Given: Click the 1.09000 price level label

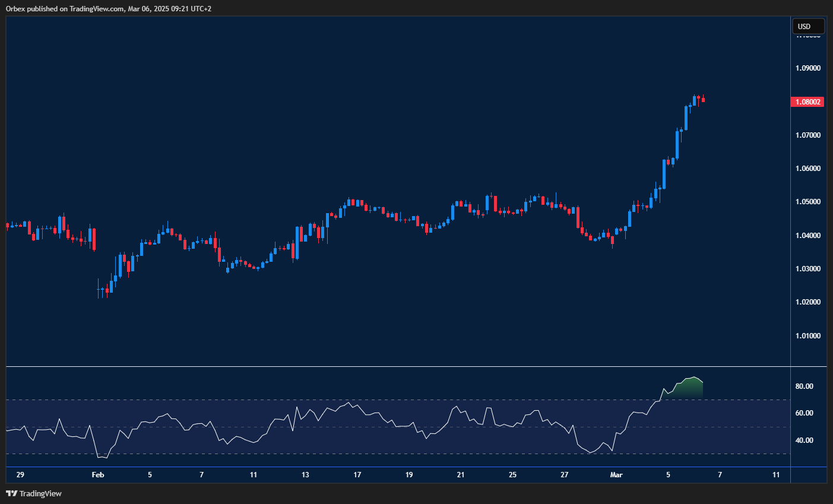Looking at the screenshot, I should tap(809, 68).
